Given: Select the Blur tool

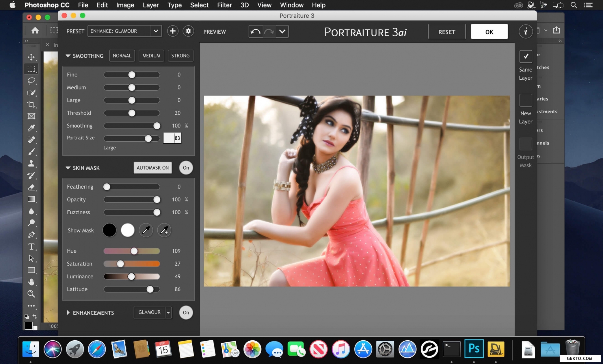Looking at the screenshot, I should [x=31, y=211].
